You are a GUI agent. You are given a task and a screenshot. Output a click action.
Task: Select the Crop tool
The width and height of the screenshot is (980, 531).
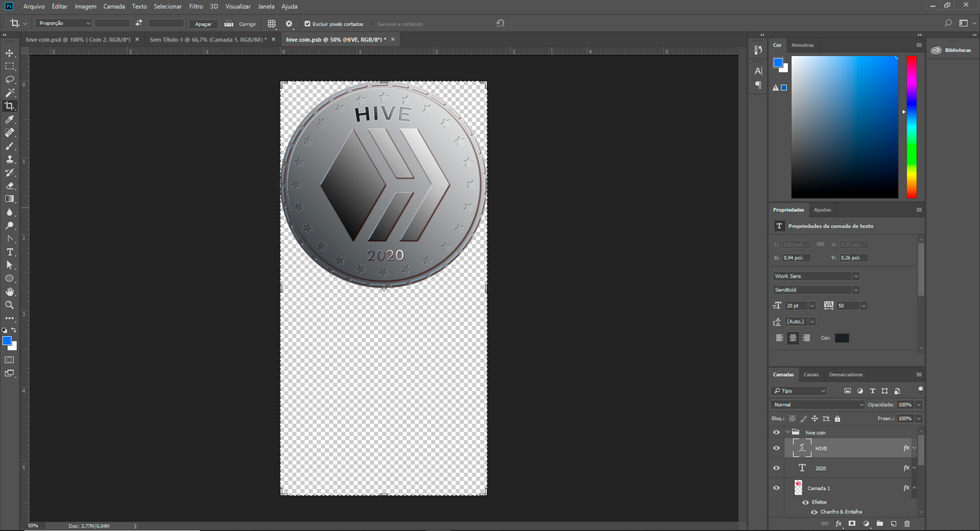(x=10, y=106)
